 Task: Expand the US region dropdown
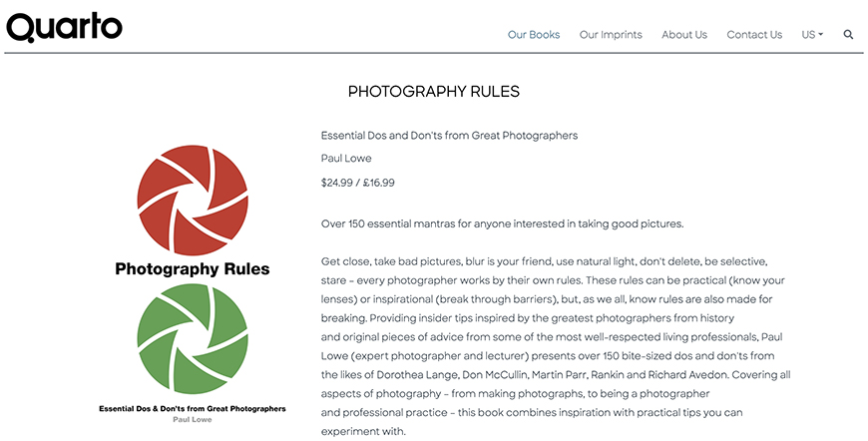812,34
